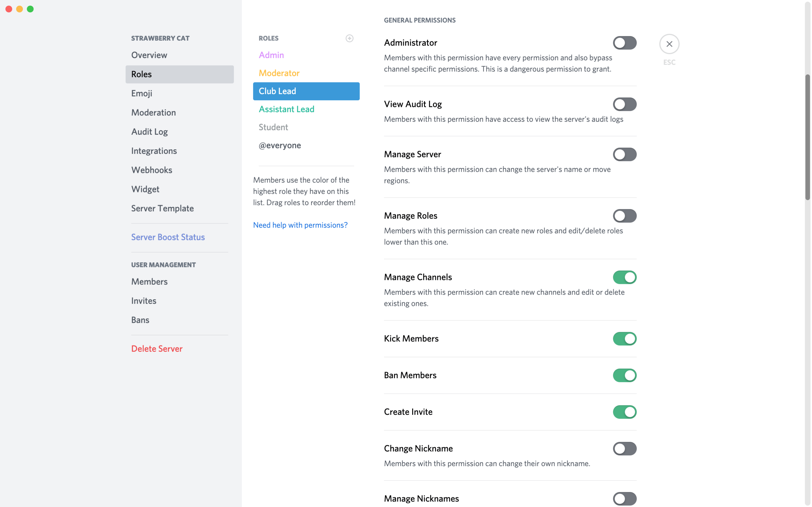Viewport: 812px width, 507px height.
Task: Select the Moderator role
Action: [279, 72]
